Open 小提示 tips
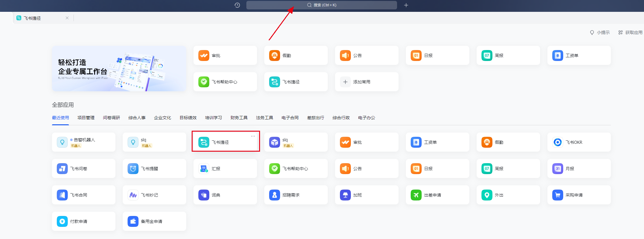The height and width of the screenshot is (239, 644). [x=600, y=32]
